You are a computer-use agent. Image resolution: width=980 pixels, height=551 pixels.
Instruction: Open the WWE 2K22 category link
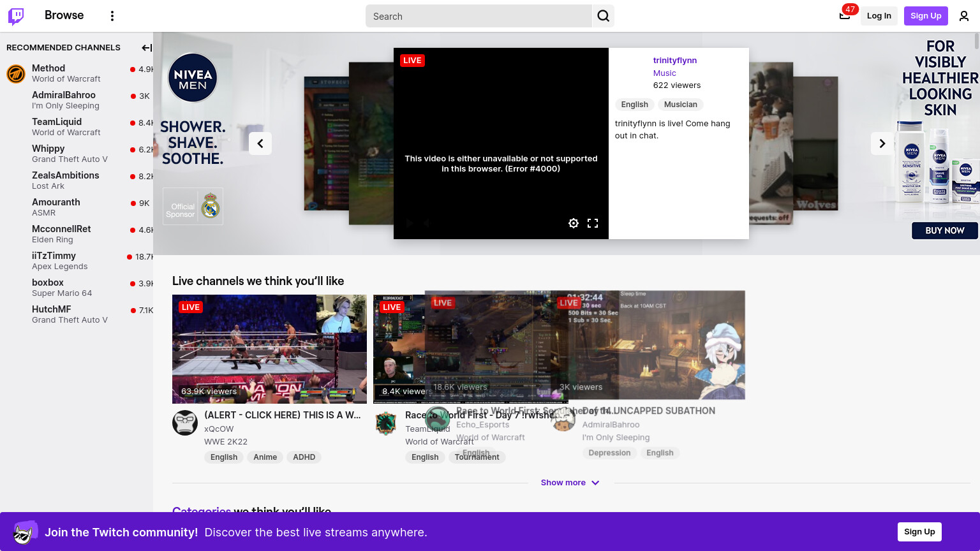pyautogui.click(x=226, y=441)
